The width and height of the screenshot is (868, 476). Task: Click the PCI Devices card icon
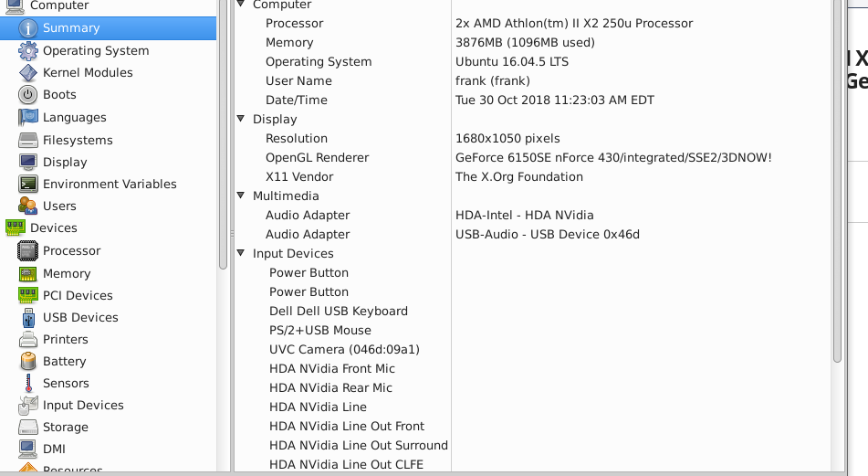click(x=27, y=296)
